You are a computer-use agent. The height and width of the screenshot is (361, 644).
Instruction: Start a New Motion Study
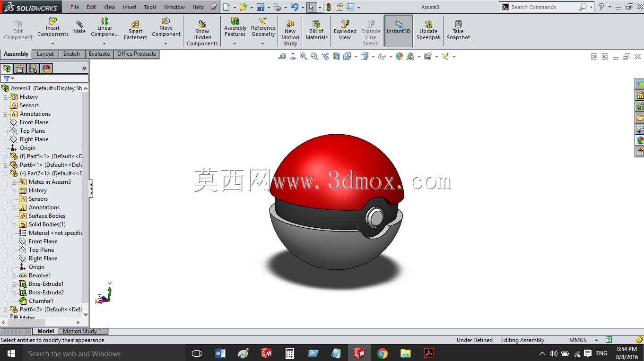coord(290,33)
